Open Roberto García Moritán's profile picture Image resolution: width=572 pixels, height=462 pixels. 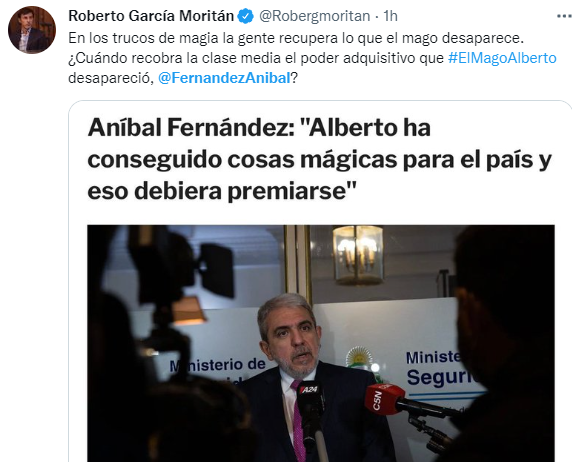[x=32, y=30]
